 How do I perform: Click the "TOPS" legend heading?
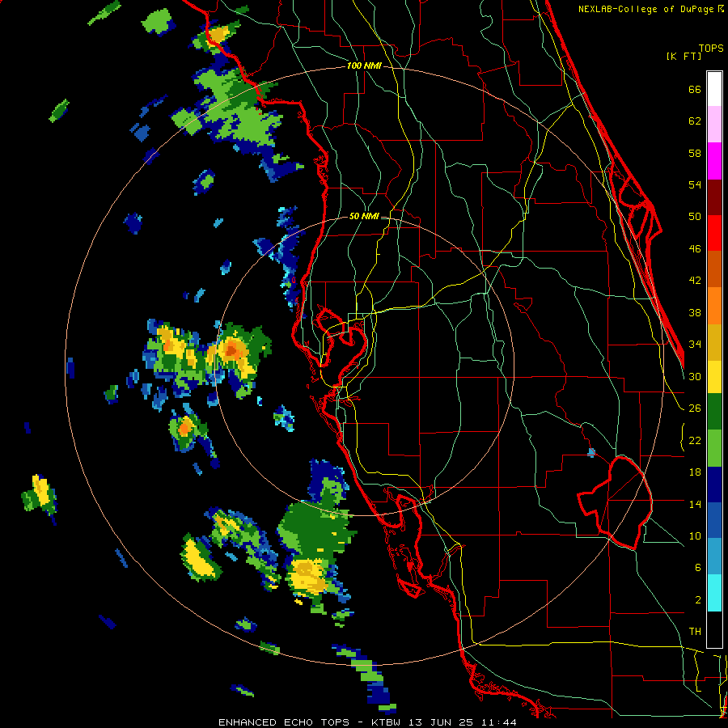711,49
